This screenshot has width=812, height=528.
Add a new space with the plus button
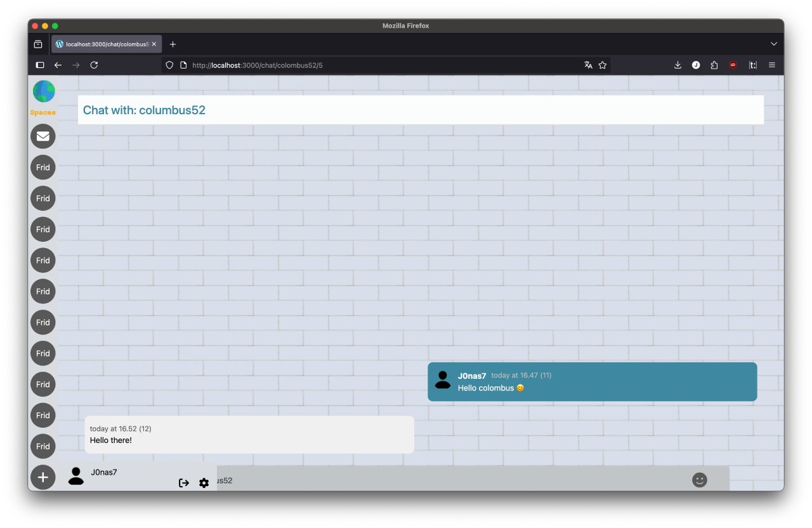43,477
